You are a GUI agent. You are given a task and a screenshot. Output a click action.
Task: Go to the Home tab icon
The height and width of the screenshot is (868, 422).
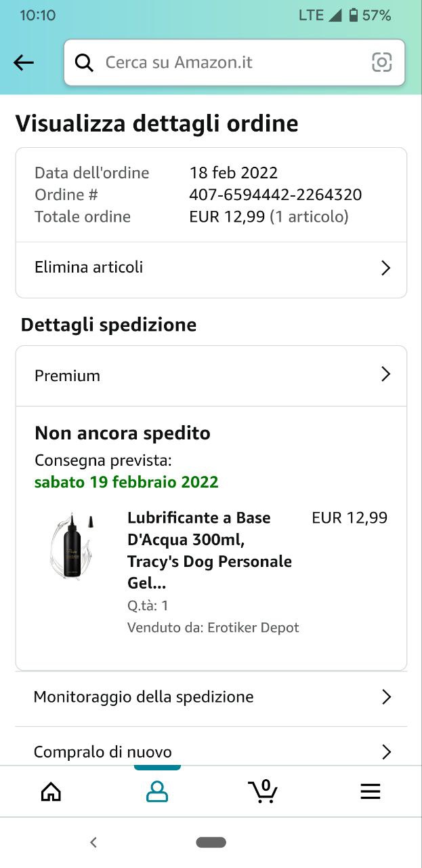pyautogui.click(x=51, y=791)
